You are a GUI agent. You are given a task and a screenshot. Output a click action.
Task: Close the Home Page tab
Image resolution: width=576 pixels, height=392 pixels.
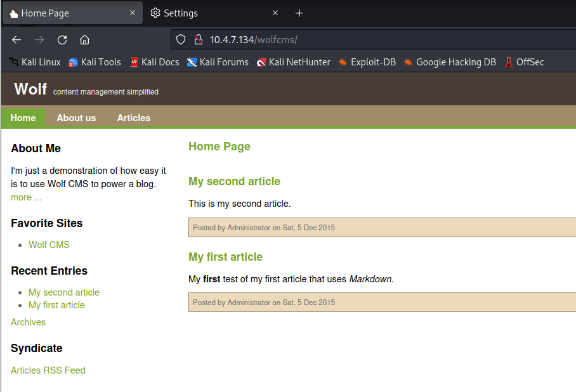point(133,13)
